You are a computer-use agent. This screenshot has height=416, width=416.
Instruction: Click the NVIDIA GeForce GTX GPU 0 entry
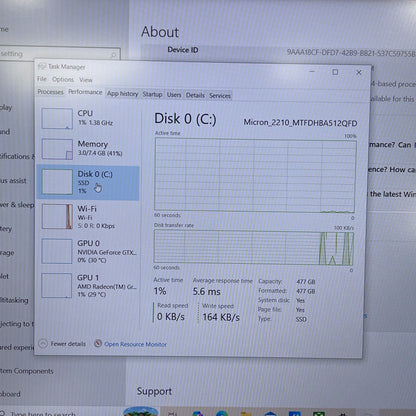point(107,251)
